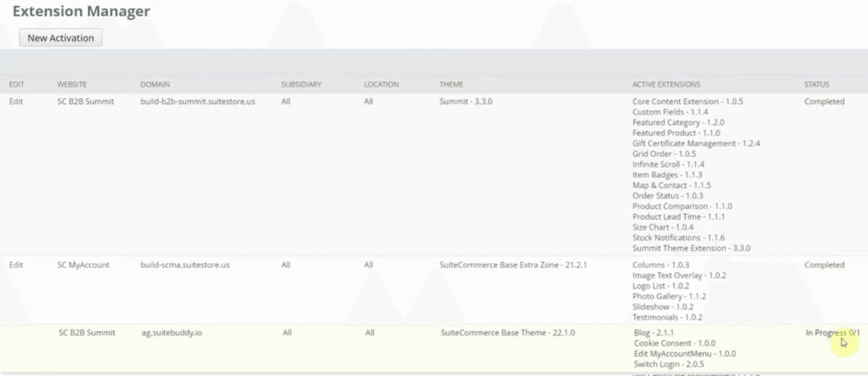This screenshot has height=376, width=868.
Task: Click the In Progress 0/1 status
Action: coord(833,333)
